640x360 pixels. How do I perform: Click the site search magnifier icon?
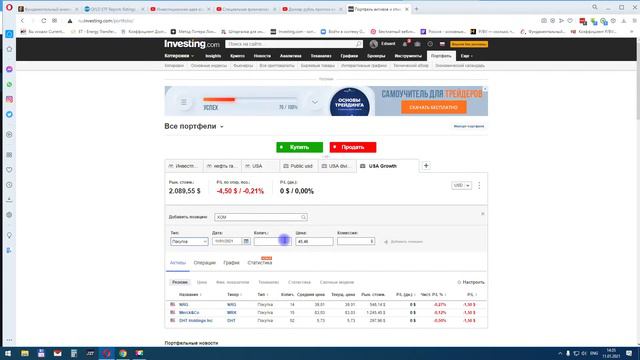point(358,44)
